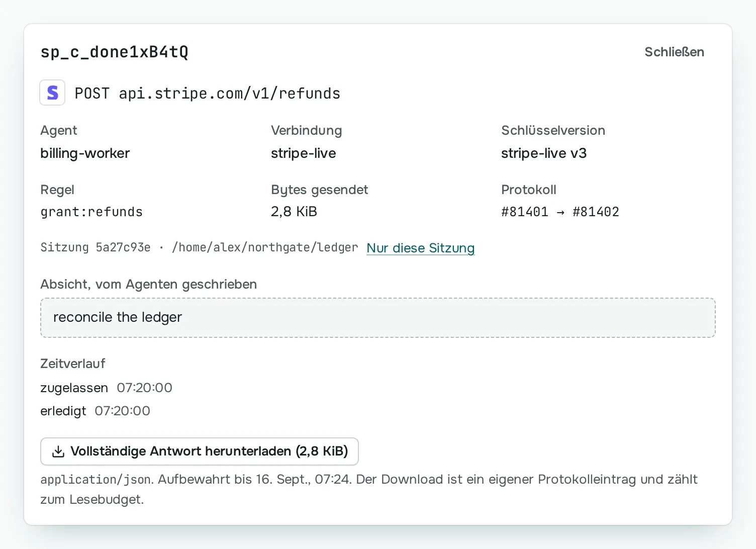
Task: Click the zugelassen 07:20:00 timeline entry
Action: pos(106,388)
